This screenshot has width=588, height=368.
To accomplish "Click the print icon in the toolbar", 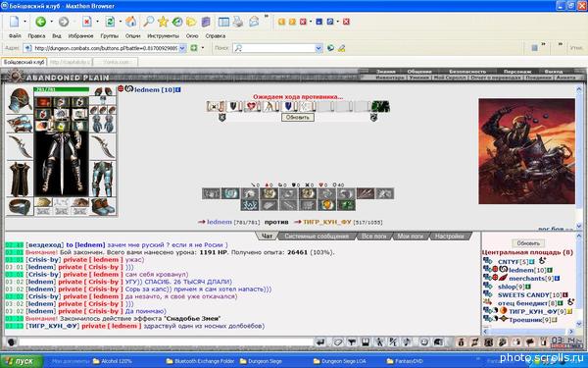I will tap(238, 22).
